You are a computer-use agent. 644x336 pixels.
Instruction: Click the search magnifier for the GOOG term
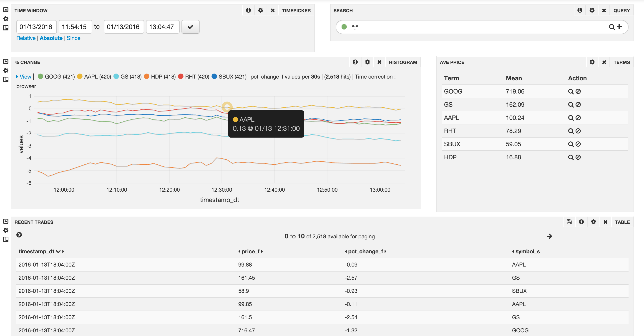click(571, 91)
